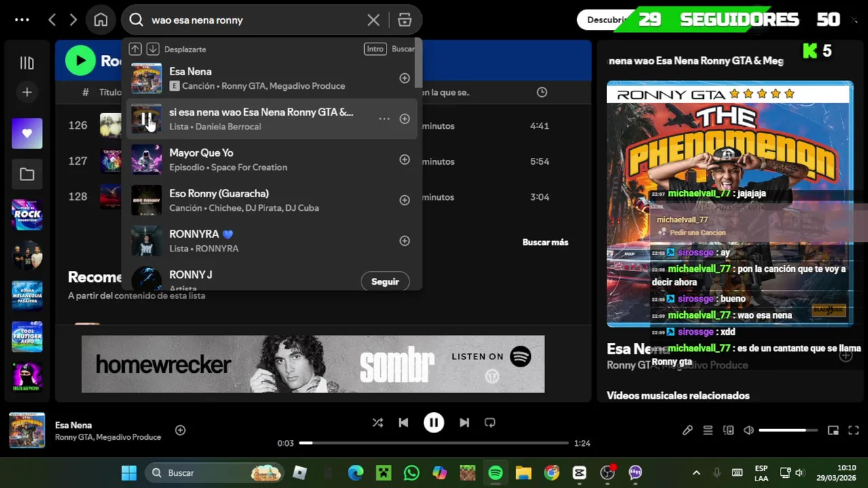Collapse Your Library using the sidebar icon
Viewport: 868px width, 488px height.
pos(27,63)
